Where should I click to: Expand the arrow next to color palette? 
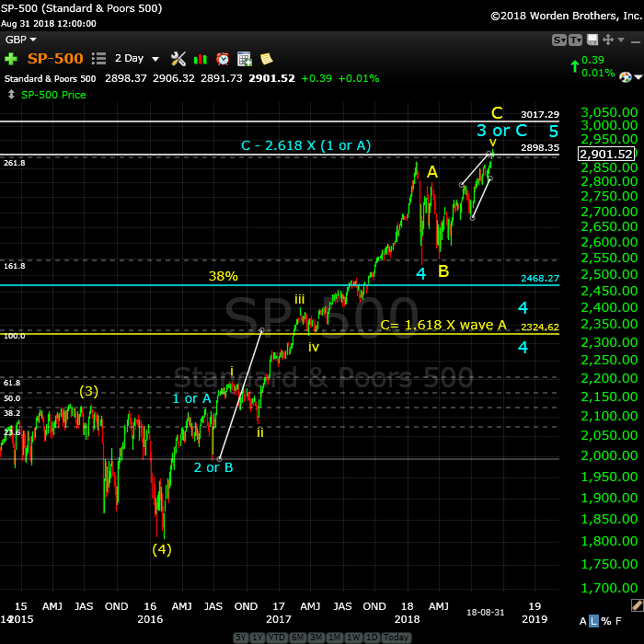pyautogui.click(x=638, y=77)
